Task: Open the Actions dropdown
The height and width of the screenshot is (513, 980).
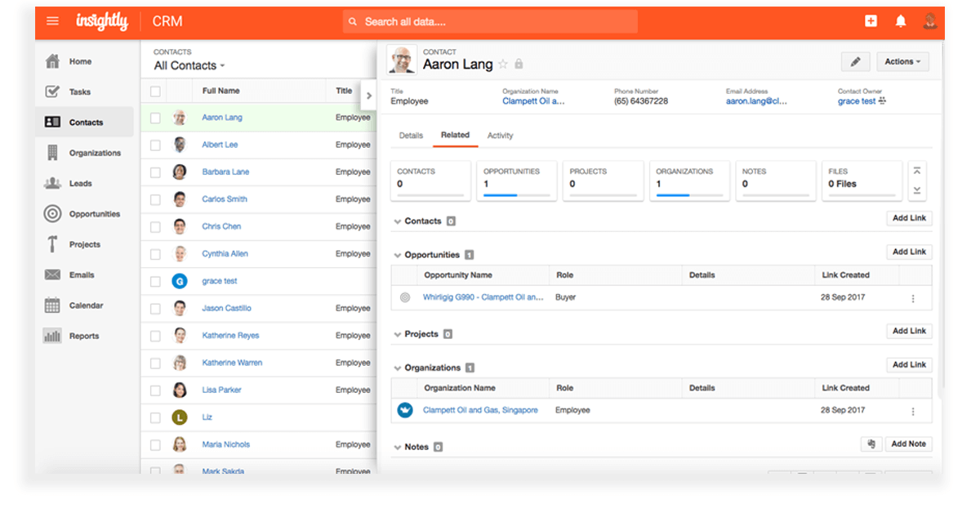Action: 902,61
